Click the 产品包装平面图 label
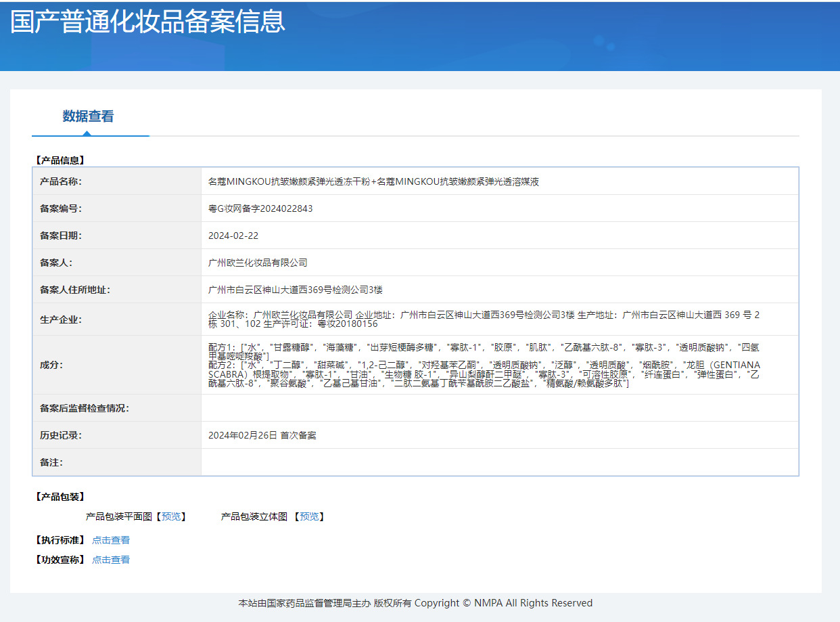Image resolution: width=840 pixels, height=622 pixels. (118, 516)
